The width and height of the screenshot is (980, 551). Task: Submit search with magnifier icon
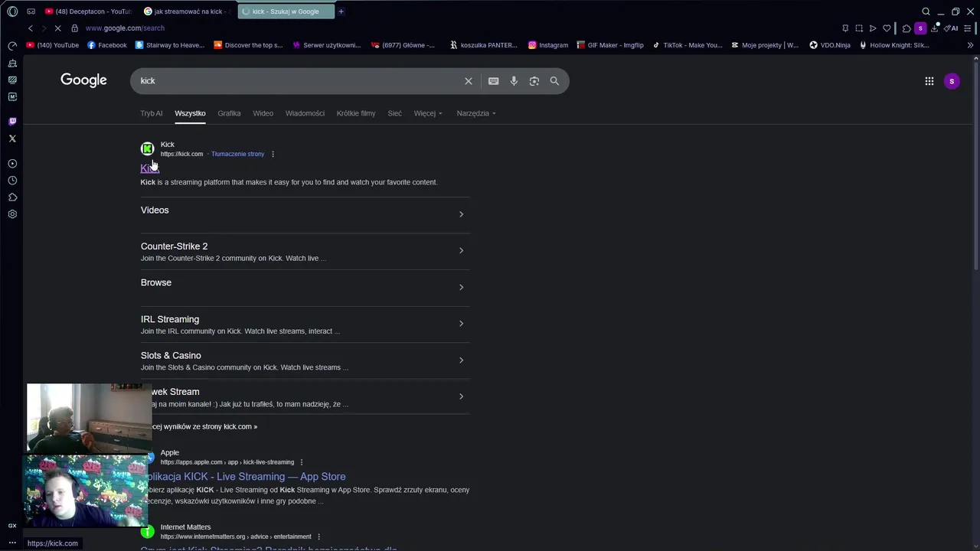point(554,81)
